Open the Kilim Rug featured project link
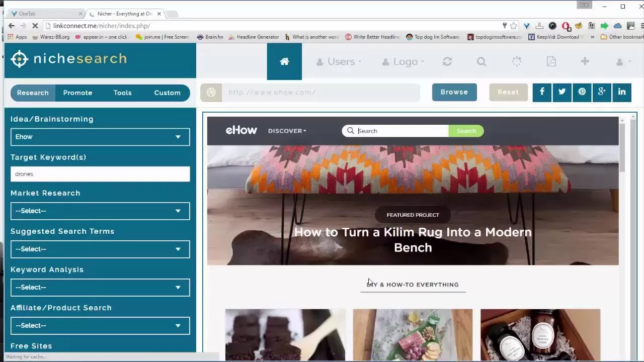 [x=413, y=240]
